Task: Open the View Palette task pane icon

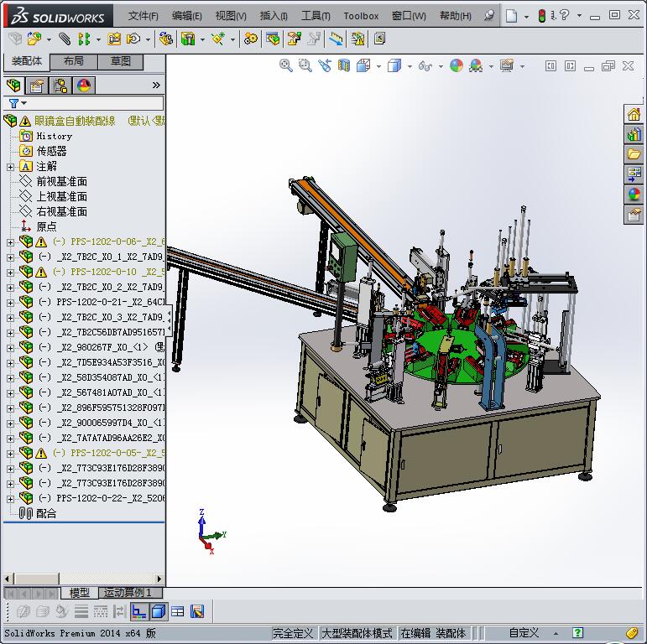Action: click(634, 174)
